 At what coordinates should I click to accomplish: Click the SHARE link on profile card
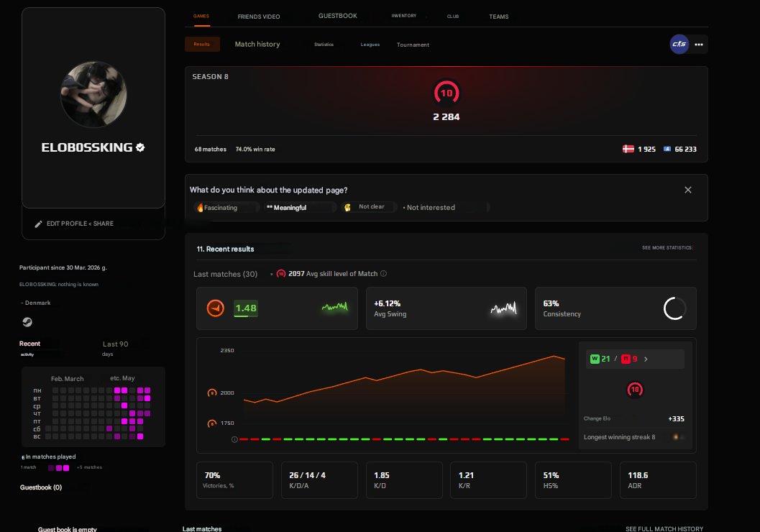(x=104, y=224)
